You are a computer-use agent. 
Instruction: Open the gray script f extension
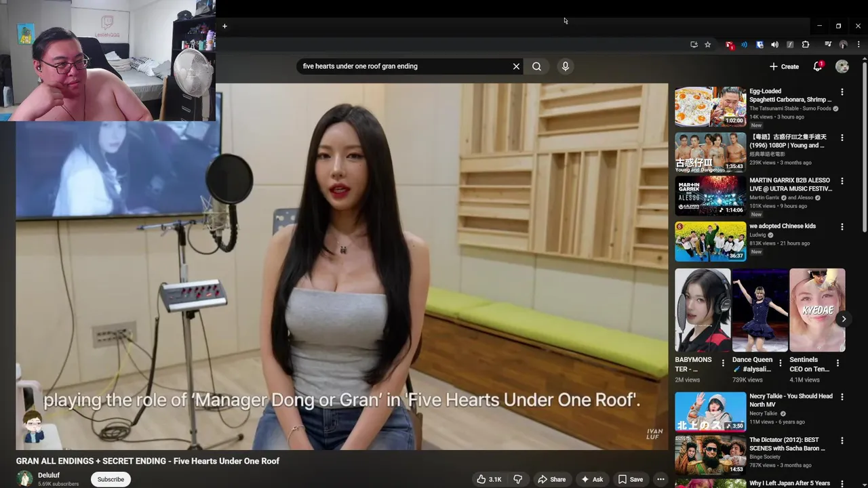coord(790,45)
